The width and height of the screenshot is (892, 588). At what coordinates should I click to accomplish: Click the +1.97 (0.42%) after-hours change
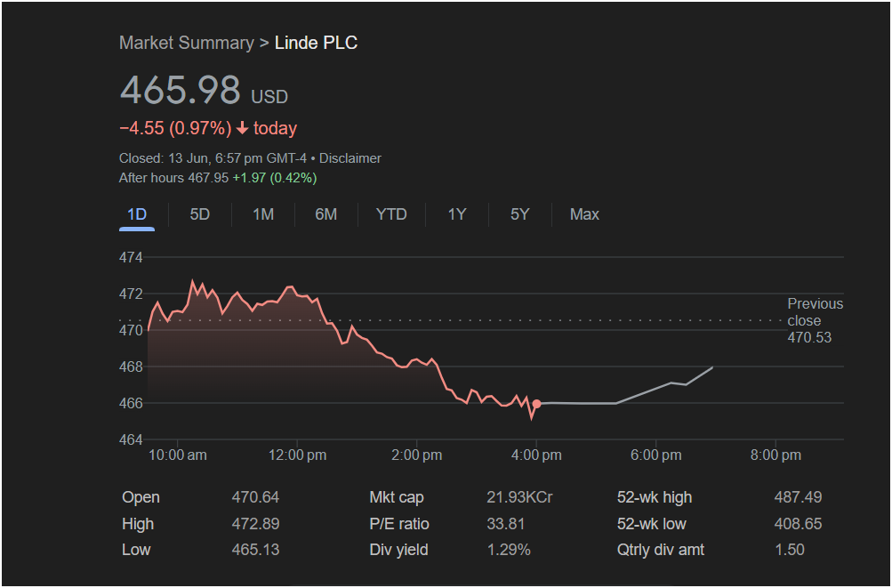pos(274,178)
